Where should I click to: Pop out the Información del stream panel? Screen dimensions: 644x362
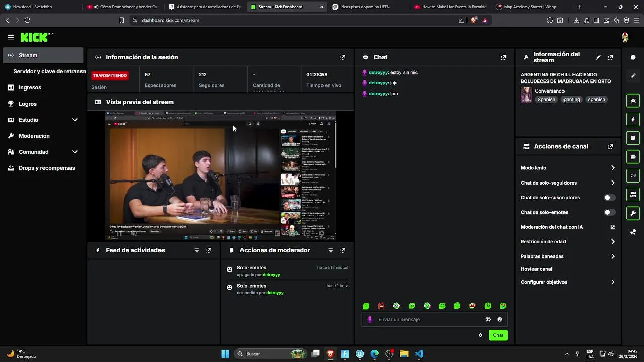pos(610,57)
